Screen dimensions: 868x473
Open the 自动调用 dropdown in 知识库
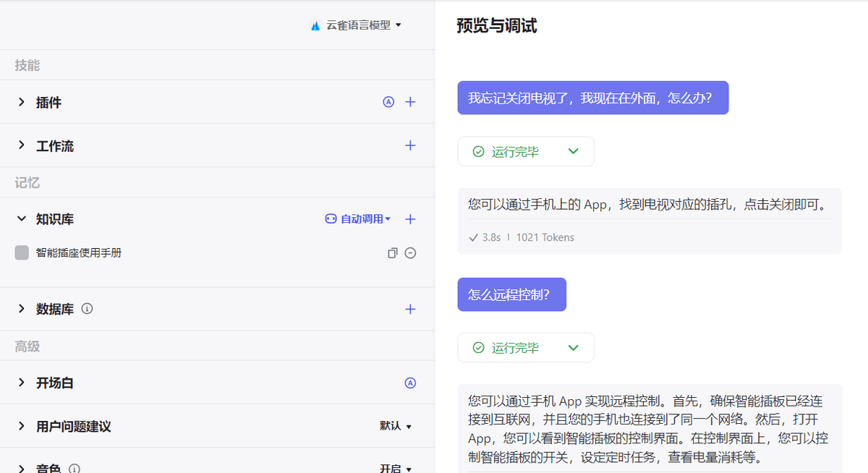tap(358, 219)
